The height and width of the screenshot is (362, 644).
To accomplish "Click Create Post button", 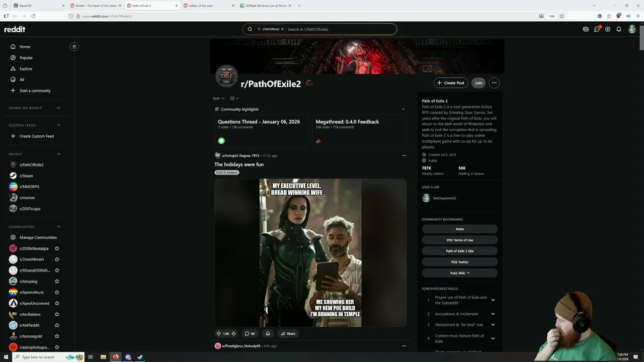I will pyautogui.click(x=451, y=83).
